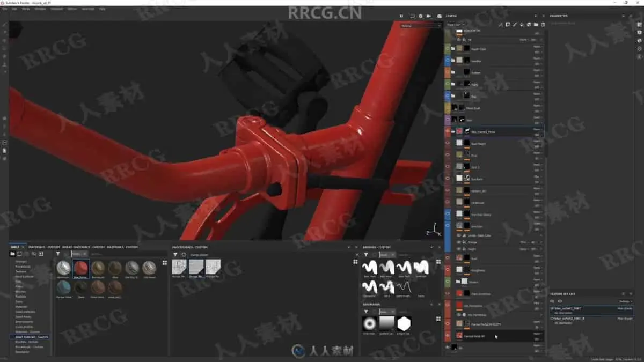Select the Aluminium material ball thumbnail
644x362 pixels.
[x=64, y=268]
